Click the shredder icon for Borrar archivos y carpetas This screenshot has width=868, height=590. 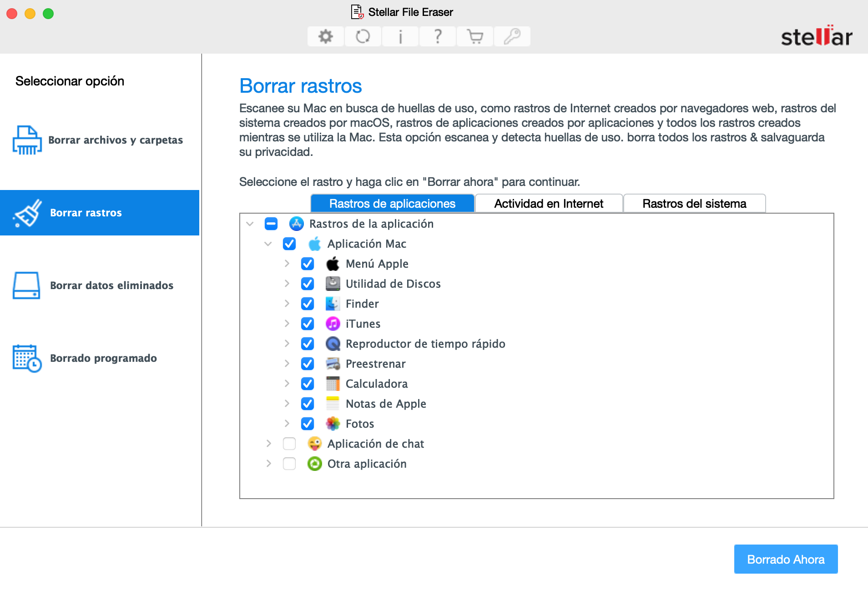click(x=27, y=140)
